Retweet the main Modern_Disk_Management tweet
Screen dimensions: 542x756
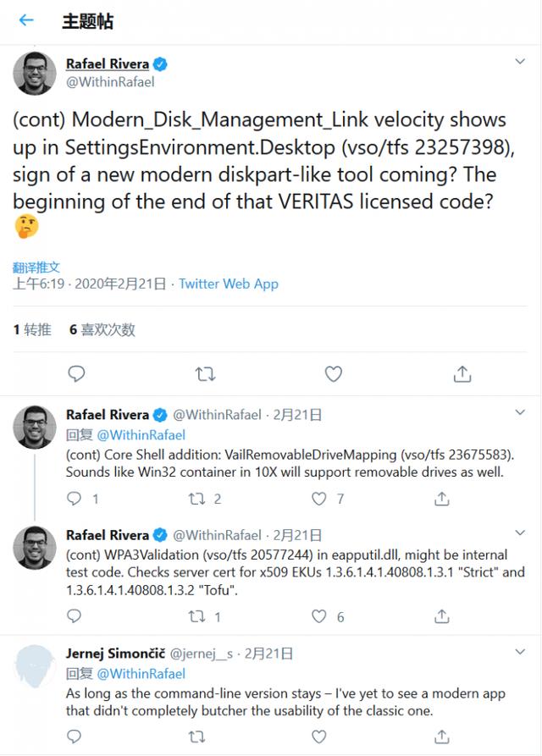click(x=205, y=374)
